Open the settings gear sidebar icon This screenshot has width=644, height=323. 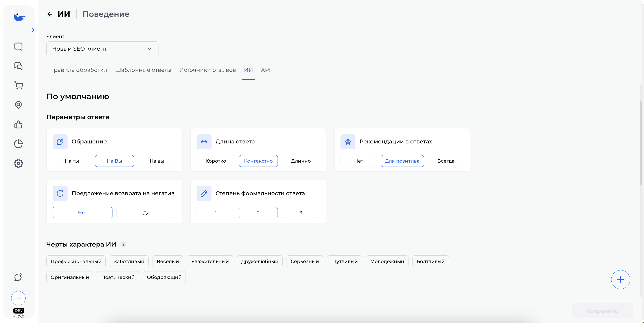[18, 163]
